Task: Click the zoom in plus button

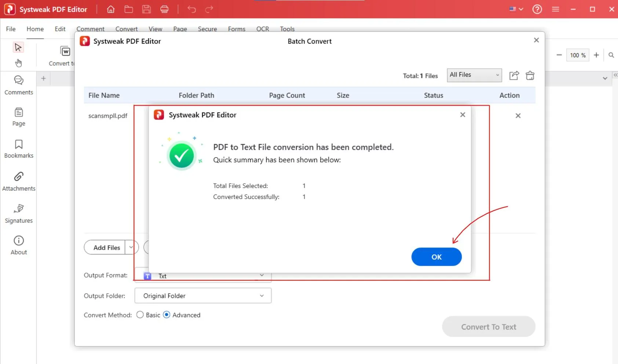Action: tap(596, 55)
